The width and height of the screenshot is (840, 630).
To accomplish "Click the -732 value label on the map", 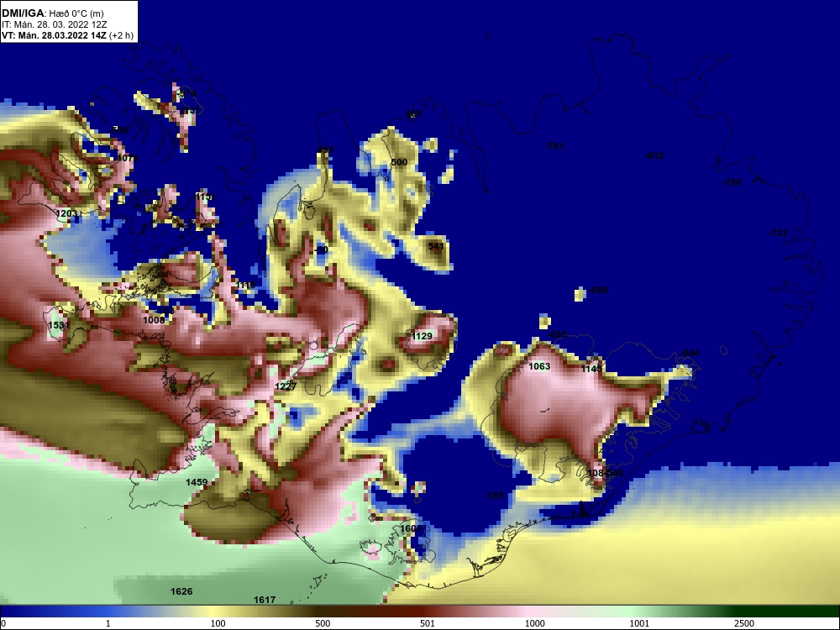I will click(778, 233).
